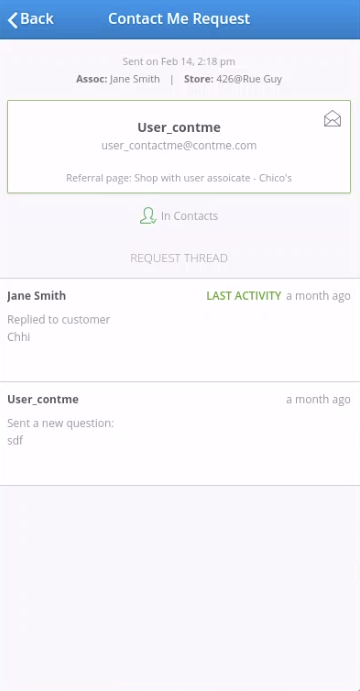Image resolution: width=360 pixels, height=691 pixels.
Task: Tap the sdf question message text
Action: [x=15, y=441]
